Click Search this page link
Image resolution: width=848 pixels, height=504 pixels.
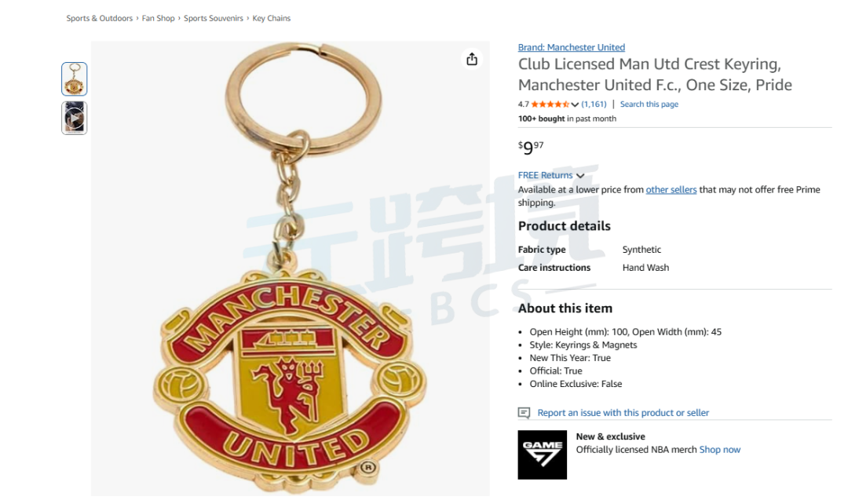coord(649,104)
